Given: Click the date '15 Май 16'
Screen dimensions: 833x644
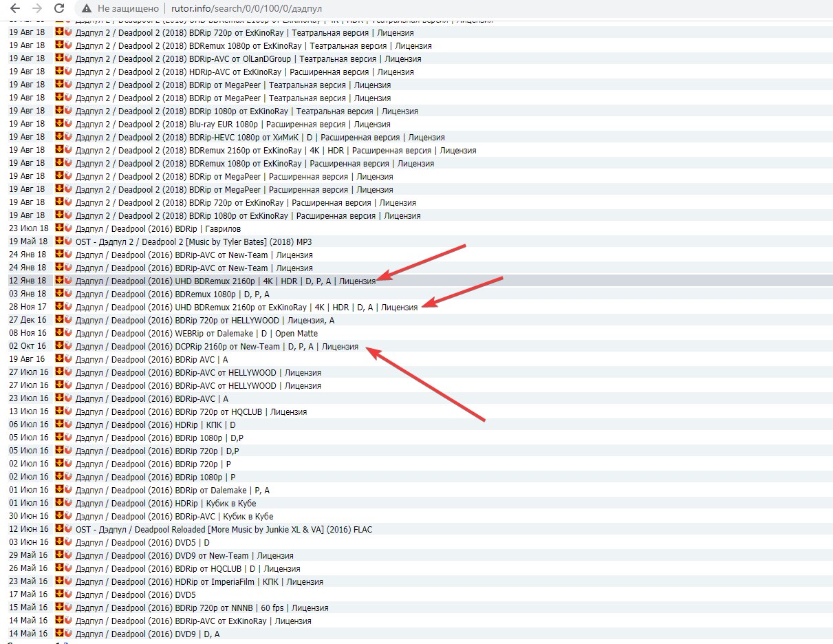Looking at the screenshot, I should [x=28, y=608].
